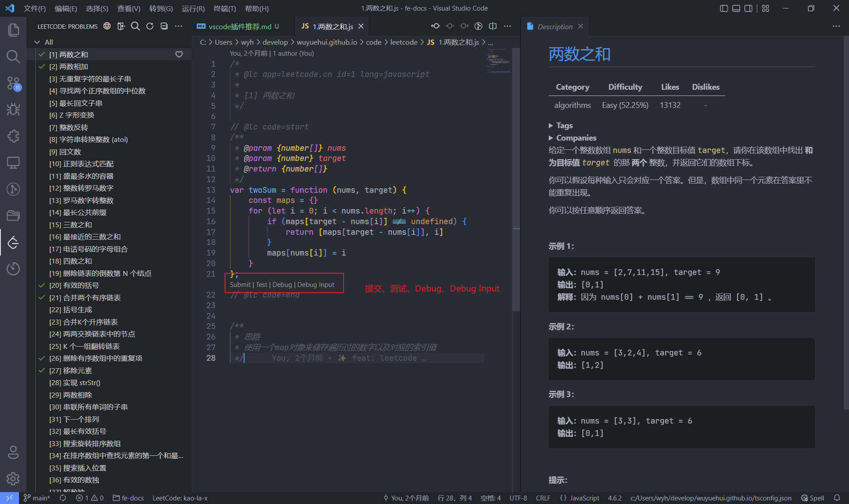Open the Extensions view
Screen dimensions: 849x504
tap(13, 136)
